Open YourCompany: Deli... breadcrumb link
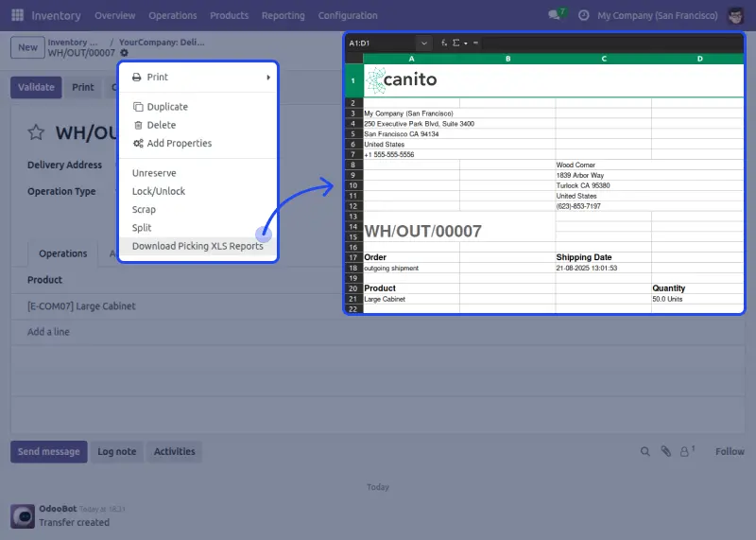Viewport: 756px width, 540px height. [162, 43]
